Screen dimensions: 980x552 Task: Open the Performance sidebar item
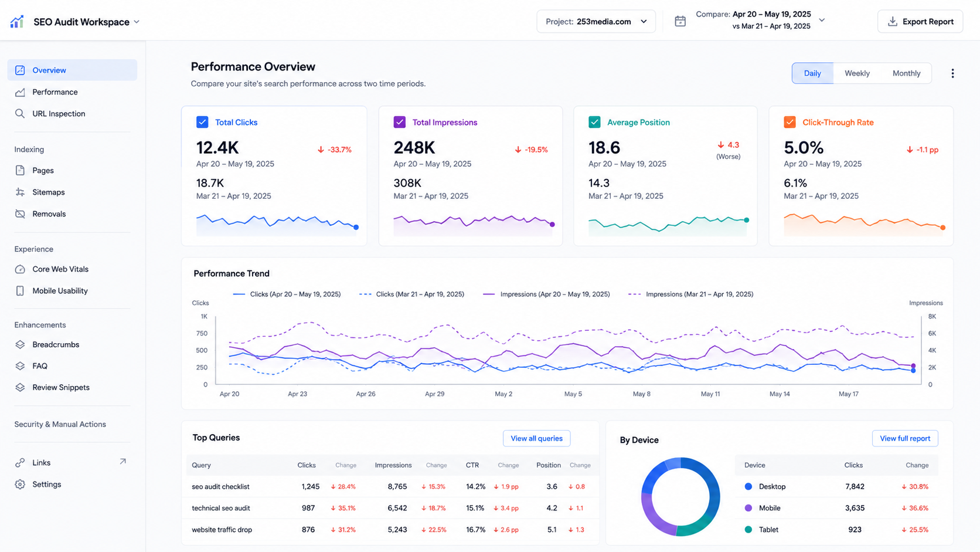tap(72, 92)
